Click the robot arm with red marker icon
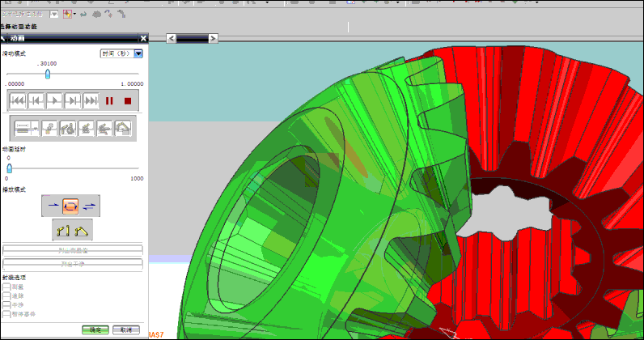 click(x=104, y=129)
